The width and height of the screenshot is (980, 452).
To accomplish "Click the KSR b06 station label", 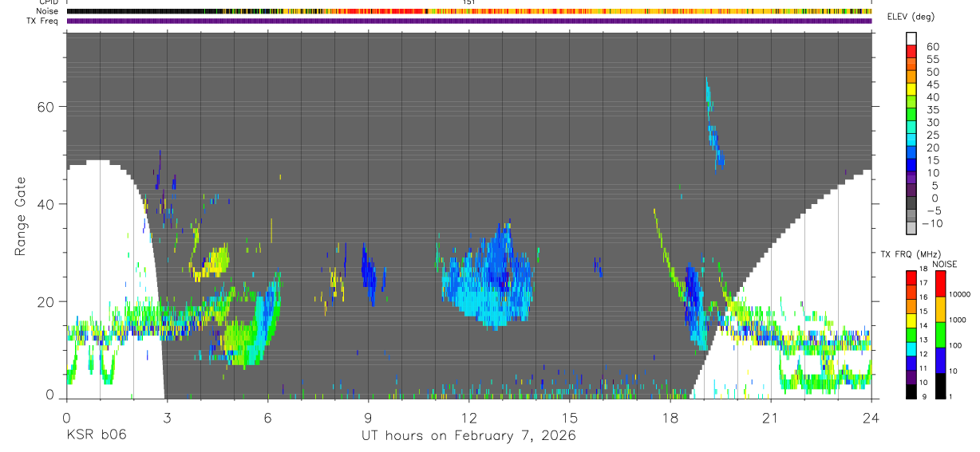I will coord(96,435).
